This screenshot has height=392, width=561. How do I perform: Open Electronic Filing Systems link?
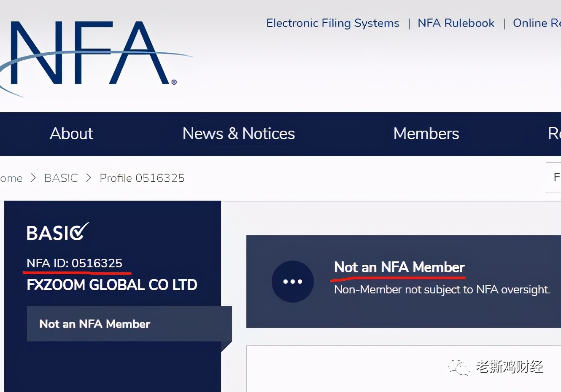(333, 23)
